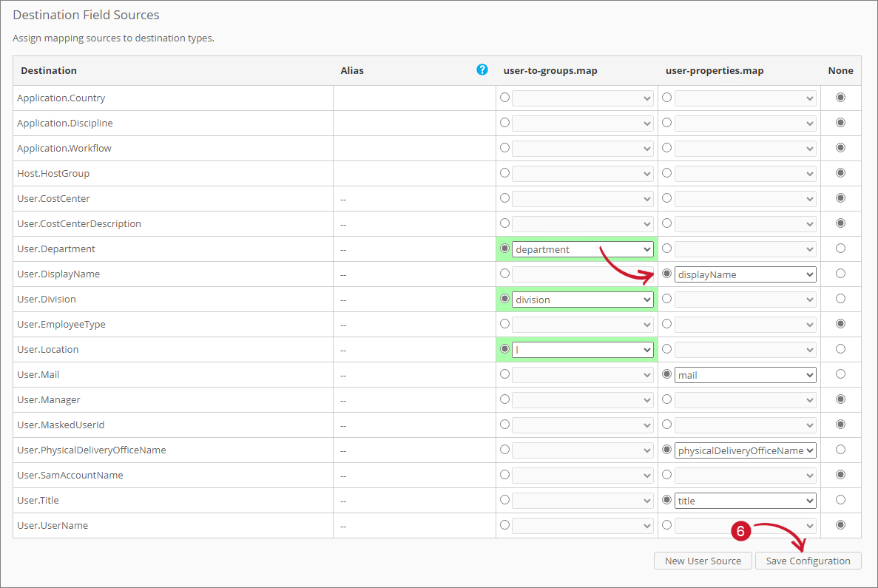
Task: Open the physicalDeliveryOfficeName dropdown
Action: tap(746, 450)
